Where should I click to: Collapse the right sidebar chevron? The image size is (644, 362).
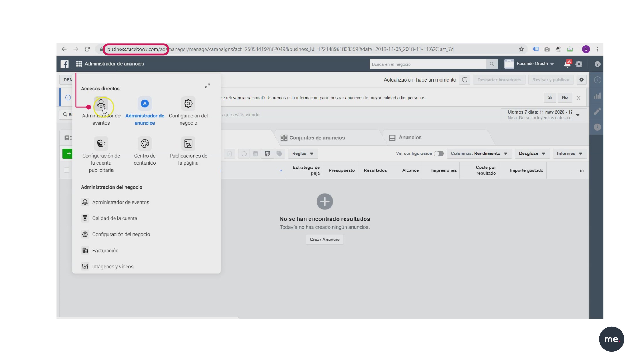(x=597, y=80)
